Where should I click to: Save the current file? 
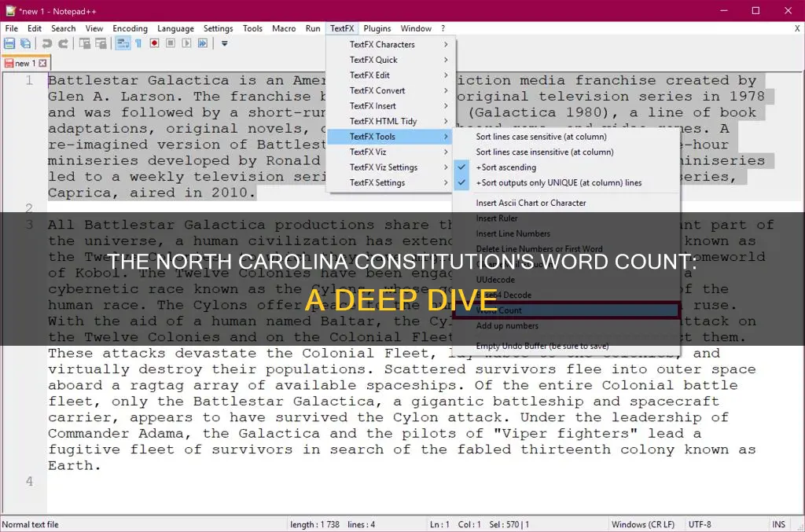click(x=9, y=43)
